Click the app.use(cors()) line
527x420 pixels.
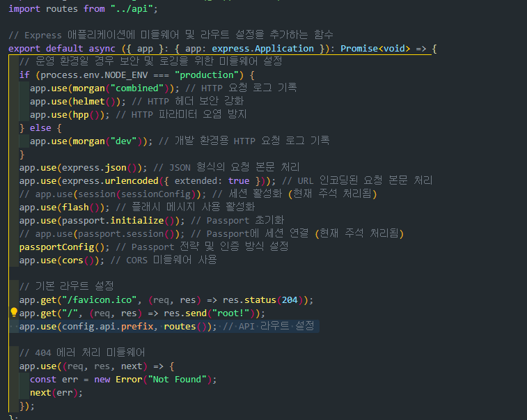pyautogui.click(x=118, y=260)
